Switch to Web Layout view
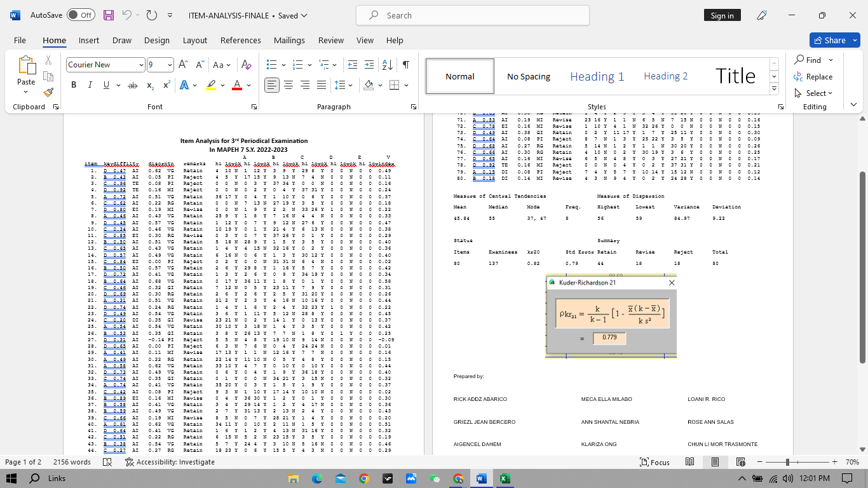The height and width of the screenshot is (488, 868). click(x=740, y=462)
